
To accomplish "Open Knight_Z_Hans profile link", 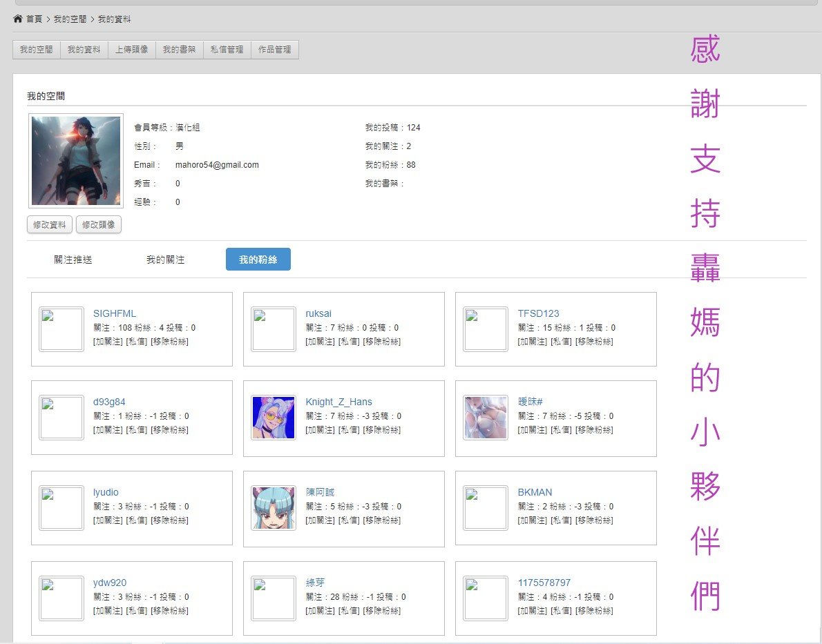I will tap(338, 402).
